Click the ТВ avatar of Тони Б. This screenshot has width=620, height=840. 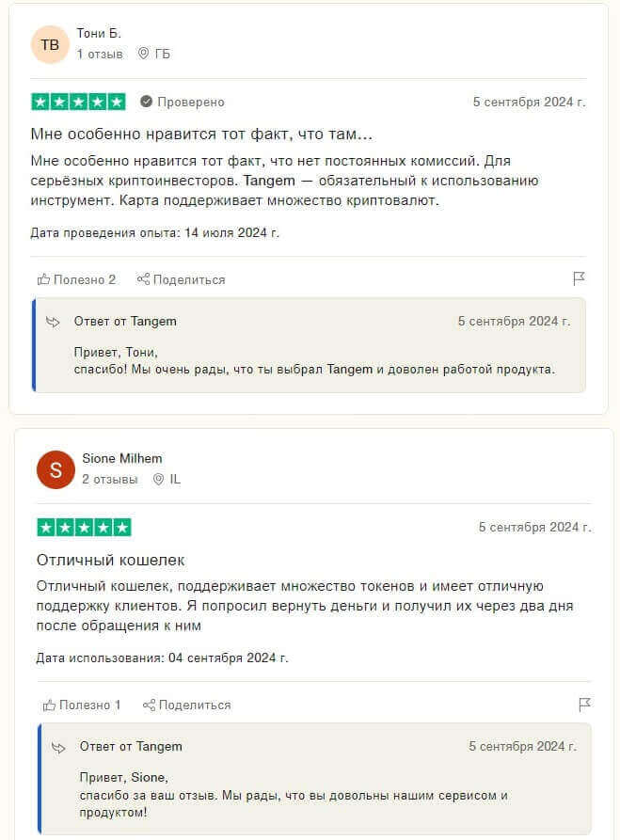tap(50, 44)
